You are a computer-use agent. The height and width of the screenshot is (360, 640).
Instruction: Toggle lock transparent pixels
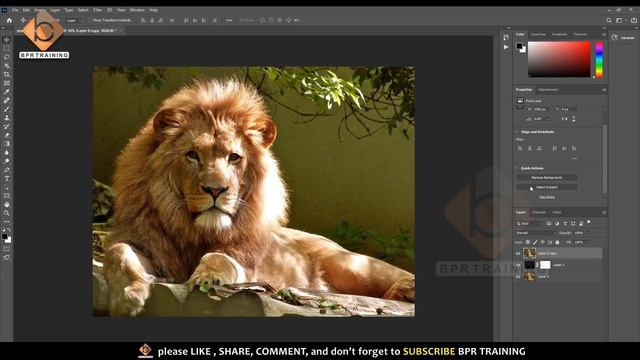(528, 242)
